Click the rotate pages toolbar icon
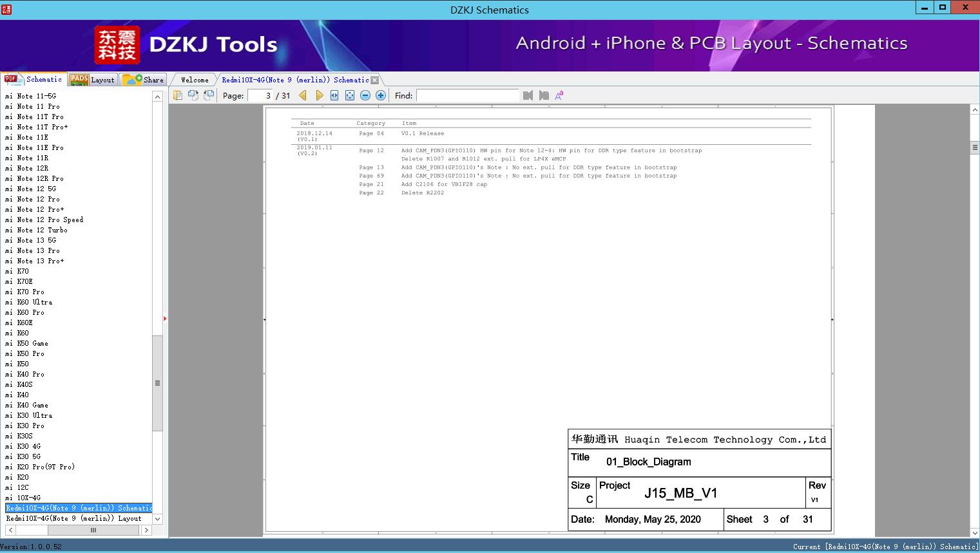980x553 pixels. tap(193, 95)
